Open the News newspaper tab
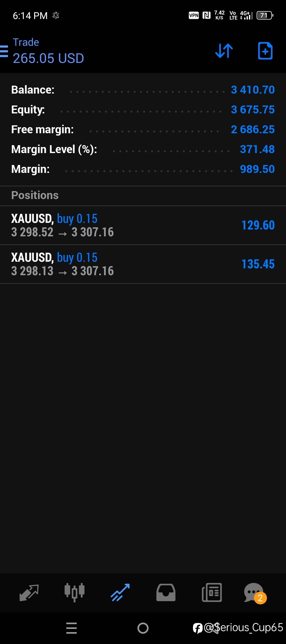 (212, 593)
